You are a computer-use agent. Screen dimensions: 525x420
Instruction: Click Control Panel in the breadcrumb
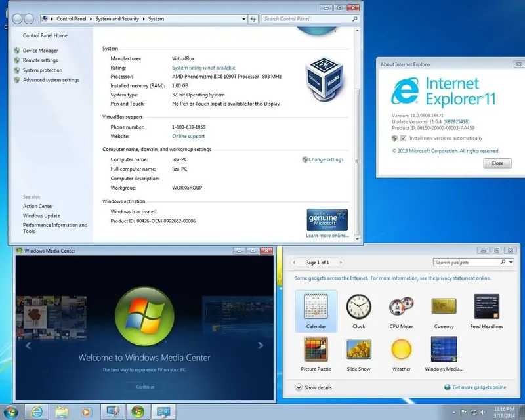pos(72,19)
